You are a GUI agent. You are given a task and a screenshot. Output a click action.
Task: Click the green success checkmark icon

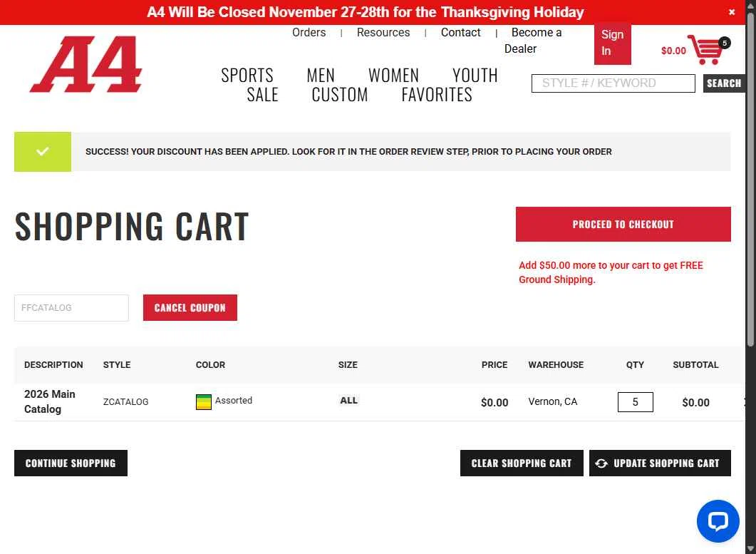[43, 152]
